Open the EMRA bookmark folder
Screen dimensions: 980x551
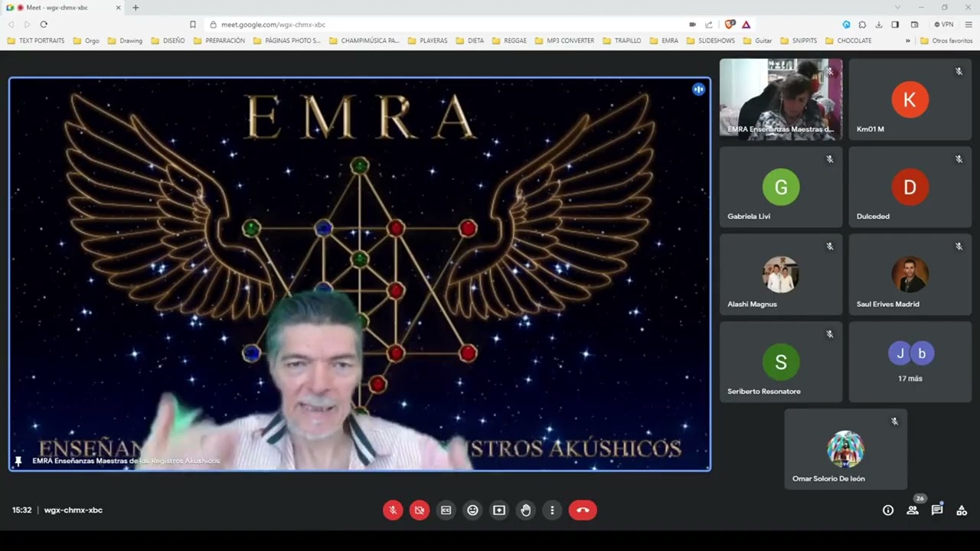664,41
